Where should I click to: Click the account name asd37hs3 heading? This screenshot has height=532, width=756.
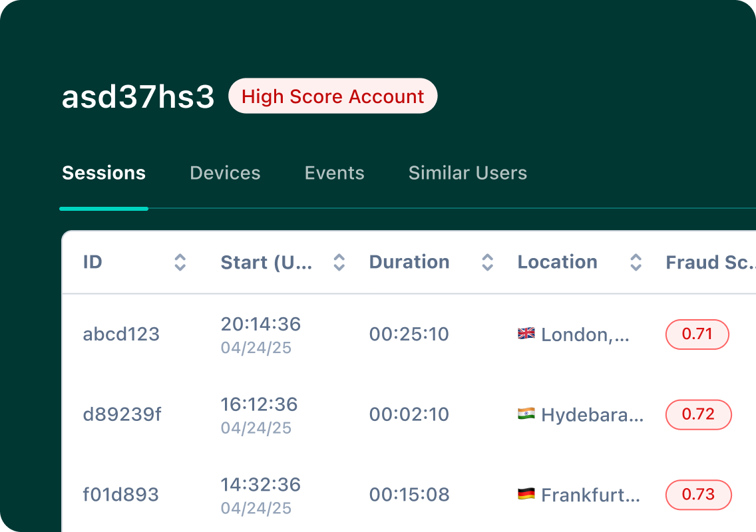[x=138, y=97]
